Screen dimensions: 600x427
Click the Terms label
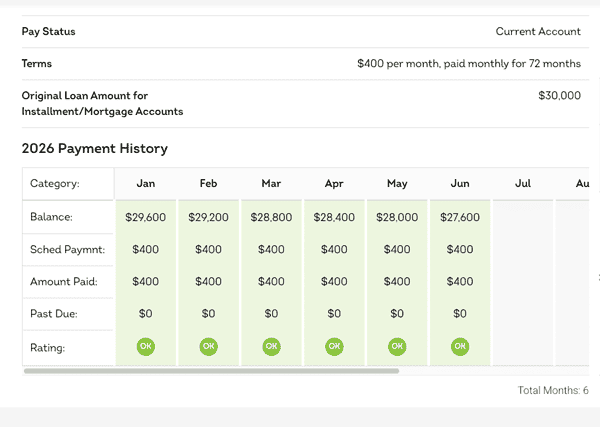[37, 64]
